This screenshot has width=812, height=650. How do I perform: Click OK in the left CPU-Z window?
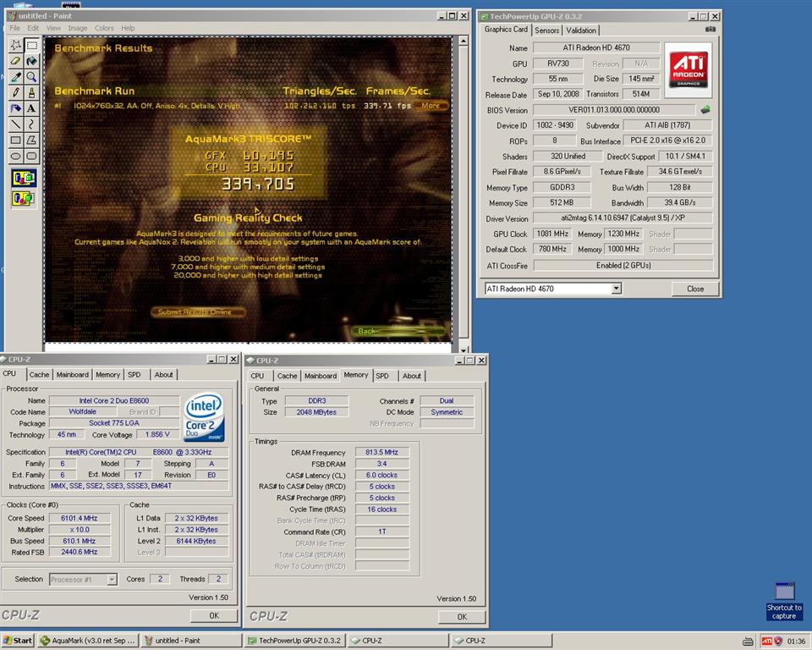(x=214, y=615)
